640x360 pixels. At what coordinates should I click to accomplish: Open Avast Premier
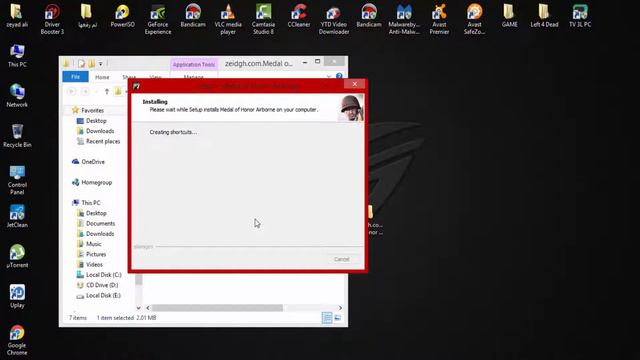coord(439,19)
